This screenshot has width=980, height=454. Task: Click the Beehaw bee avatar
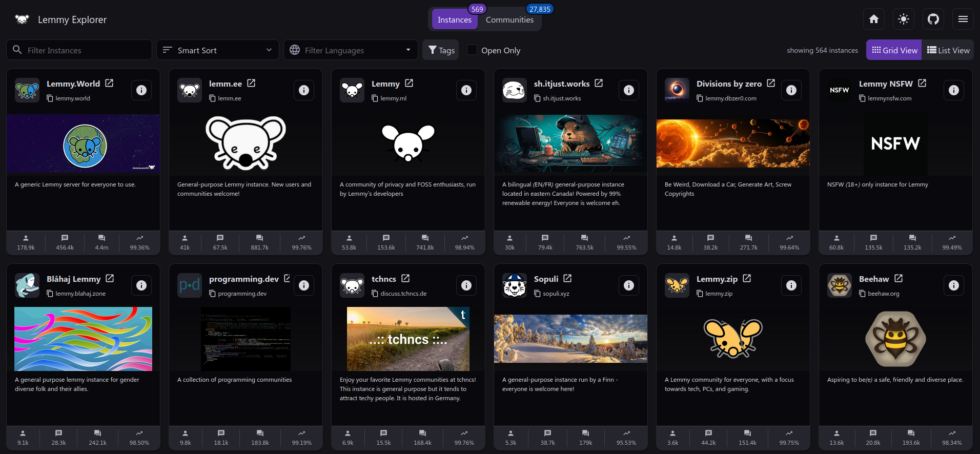tap(840, 285)
